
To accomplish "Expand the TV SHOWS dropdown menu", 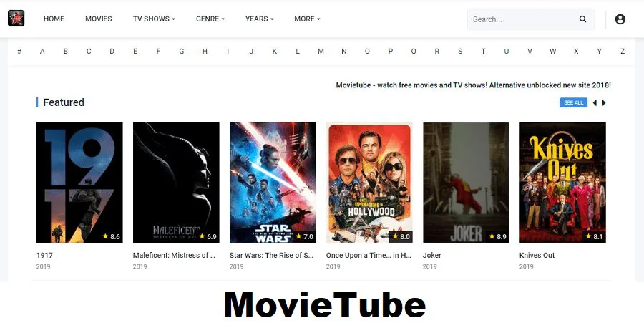I will click(154, 19).
